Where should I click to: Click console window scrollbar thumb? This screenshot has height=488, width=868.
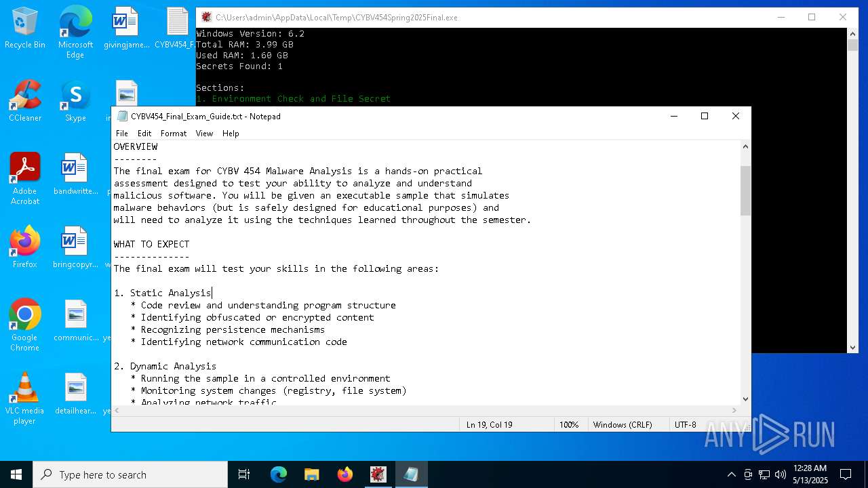tap(852, 45)
